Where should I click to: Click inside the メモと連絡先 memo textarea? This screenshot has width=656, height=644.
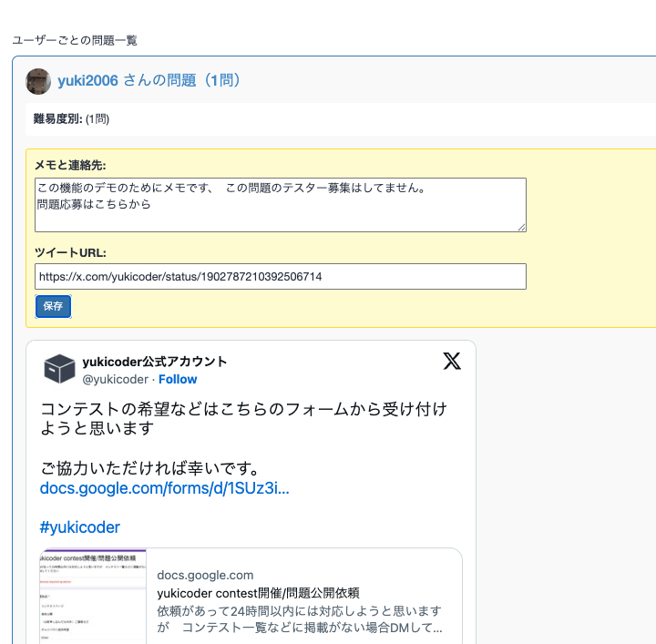point(281,205)
